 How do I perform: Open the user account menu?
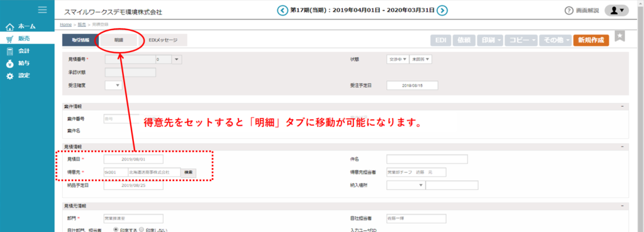[x=617, y=11]
